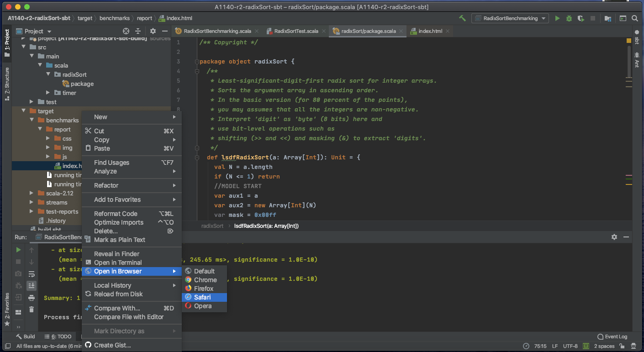The image size is (644, 352).
Task: Open the Project panel gear settings
Action: coord(153,31)
